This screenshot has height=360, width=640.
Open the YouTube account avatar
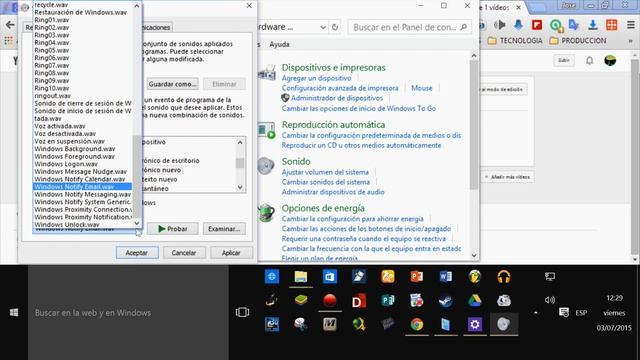(x=610, y=60)
